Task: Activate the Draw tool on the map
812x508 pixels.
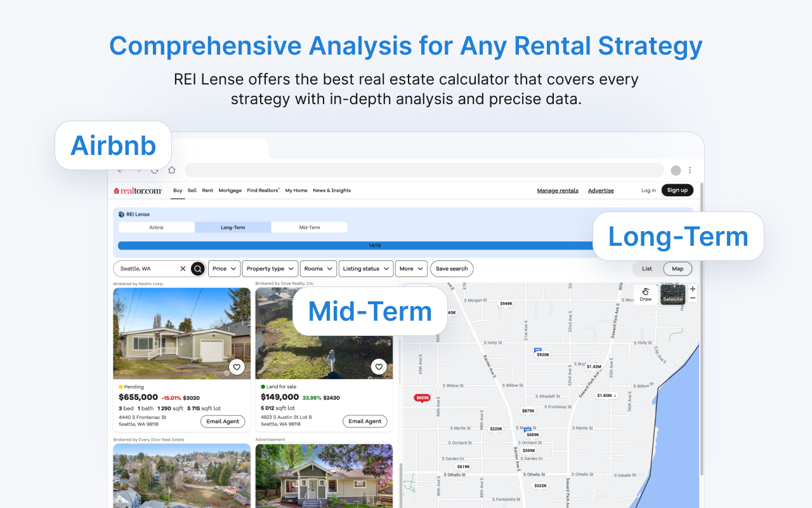Action: (x=645, y=294)
